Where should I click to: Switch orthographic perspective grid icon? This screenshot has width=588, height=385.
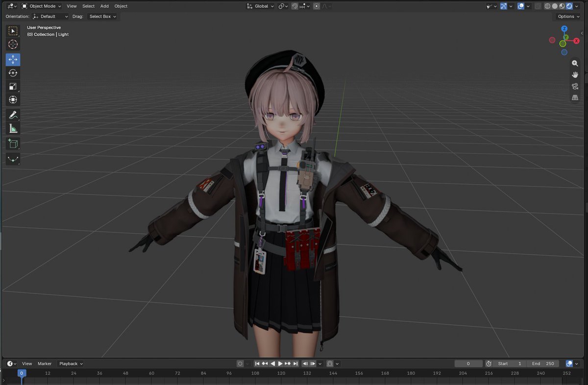pyautogui.click(x=575, y=97)
